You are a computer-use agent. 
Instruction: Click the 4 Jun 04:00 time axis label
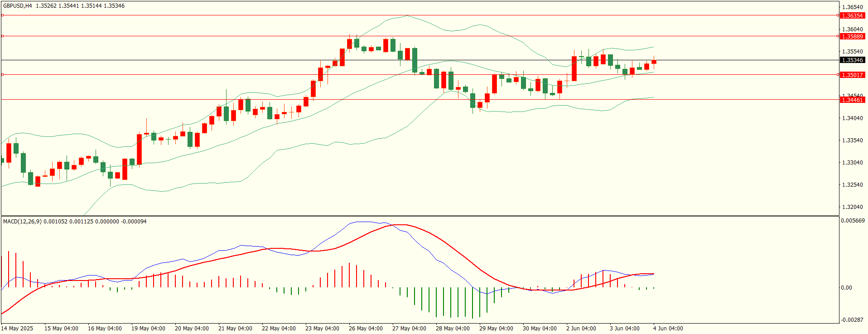(x=668, y=329)
